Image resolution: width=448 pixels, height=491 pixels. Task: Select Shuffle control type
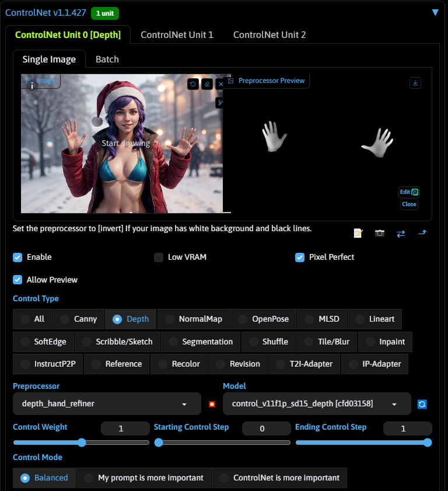coord(268,342)
